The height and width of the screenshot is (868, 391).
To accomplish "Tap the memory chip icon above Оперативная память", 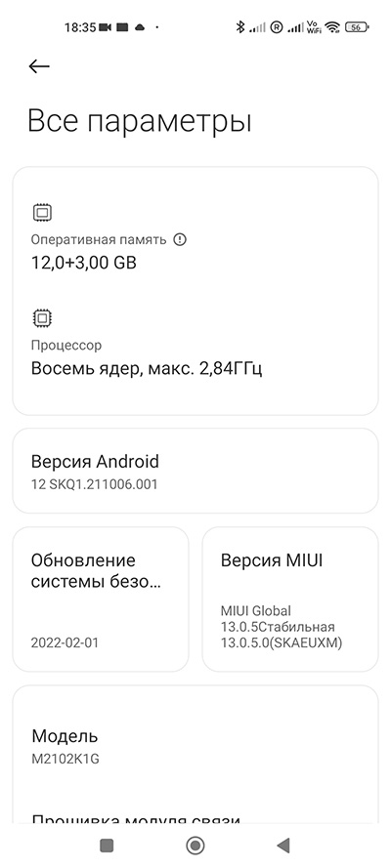I will pyautogui.click(x=42, y=213).
